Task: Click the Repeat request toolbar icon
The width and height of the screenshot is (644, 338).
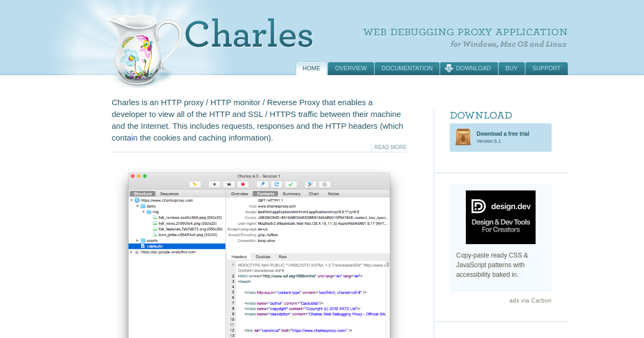Action: 277,184
